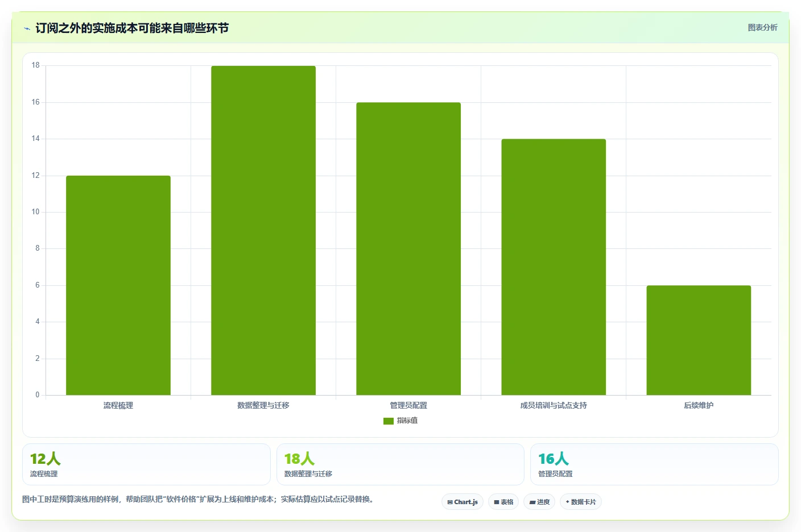Click the 流程梳理 bar in the chart
The image size is (801, 532).
pos(118,285)
